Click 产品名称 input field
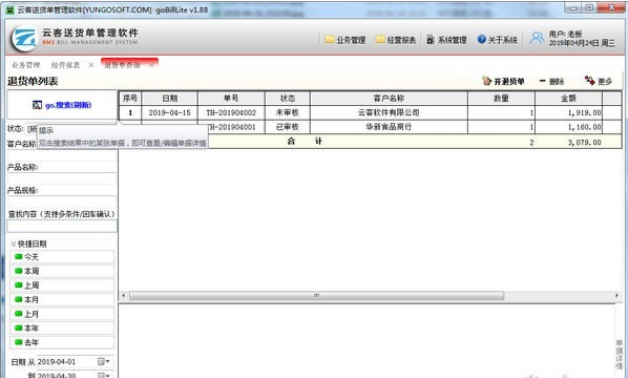 [62, 179]
